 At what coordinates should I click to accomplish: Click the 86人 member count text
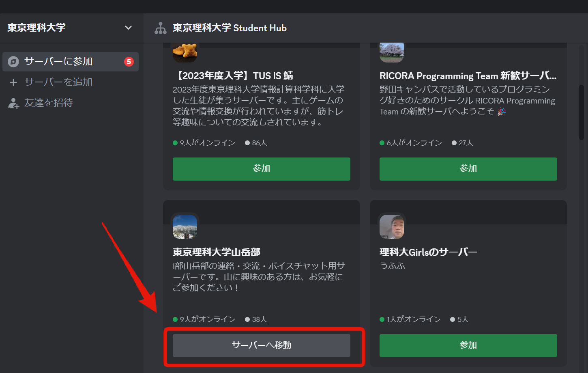click(260, 143)
